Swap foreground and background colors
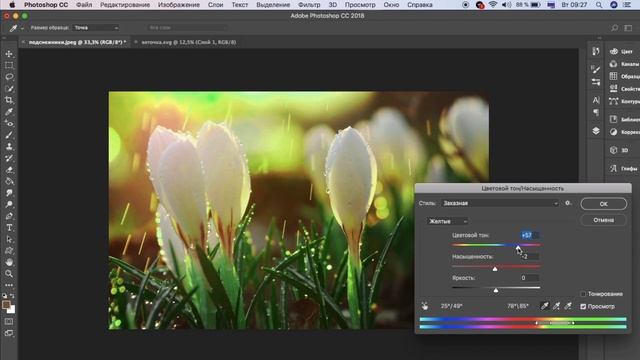This screenshot has height=360, width=640. point(13,296)
